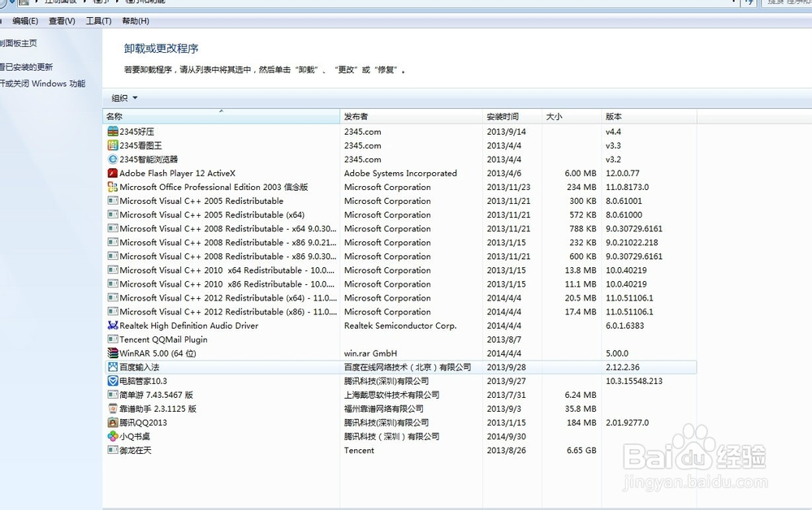Screen dimensions: 812x510
Task: Select Realtek High Definition Audio Driver name
Action: pos(188,325)
